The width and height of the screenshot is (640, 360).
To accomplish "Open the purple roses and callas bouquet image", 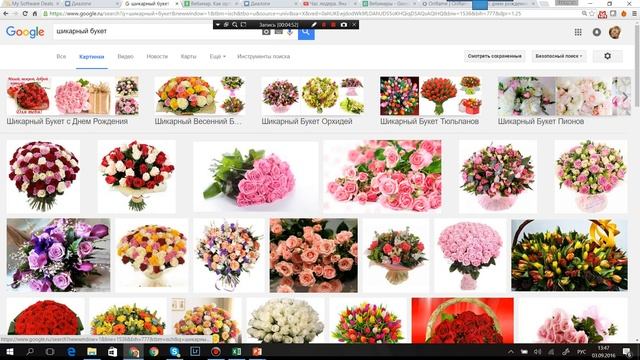I will point(58,255).
